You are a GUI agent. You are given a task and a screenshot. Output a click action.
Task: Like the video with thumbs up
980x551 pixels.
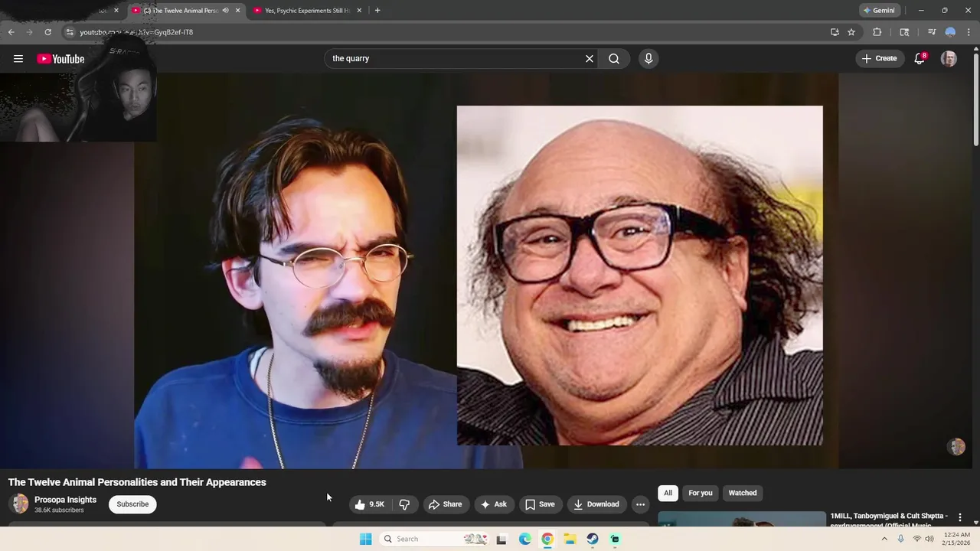[x=369, y=504]
